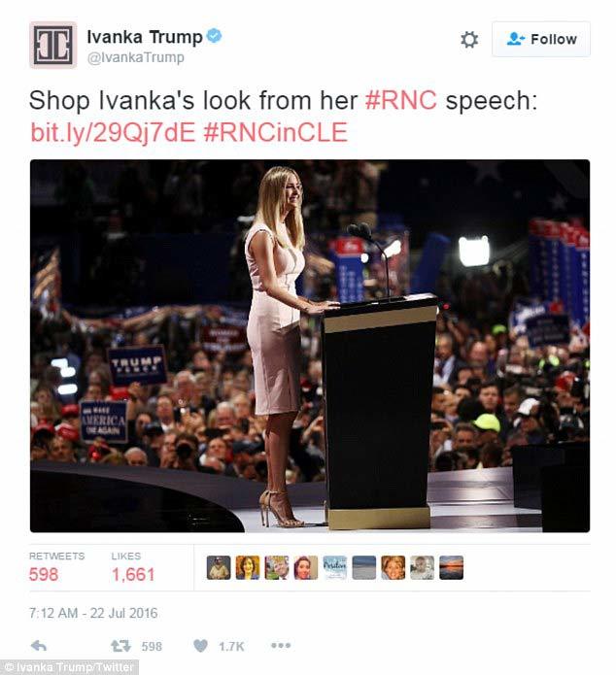The image size is (616, 675).
Task: Enlarge the RNC speech photo
Action: pyautogui.click(x=310, y=346)
